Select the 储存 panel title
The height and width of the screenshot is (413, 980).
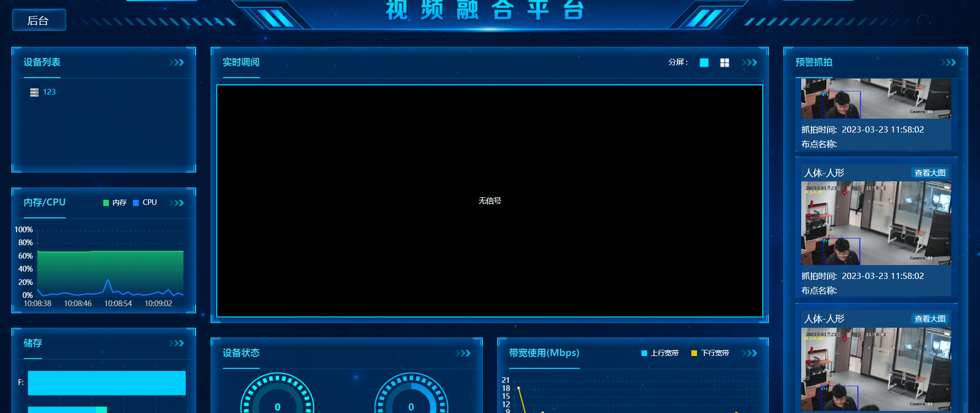click(x=33, y=343)
